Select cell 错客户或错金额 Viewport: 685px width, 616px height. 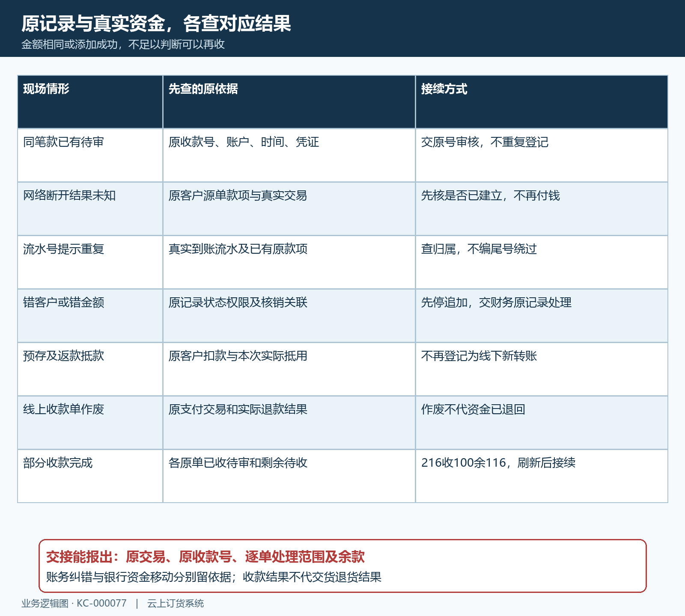90,316
